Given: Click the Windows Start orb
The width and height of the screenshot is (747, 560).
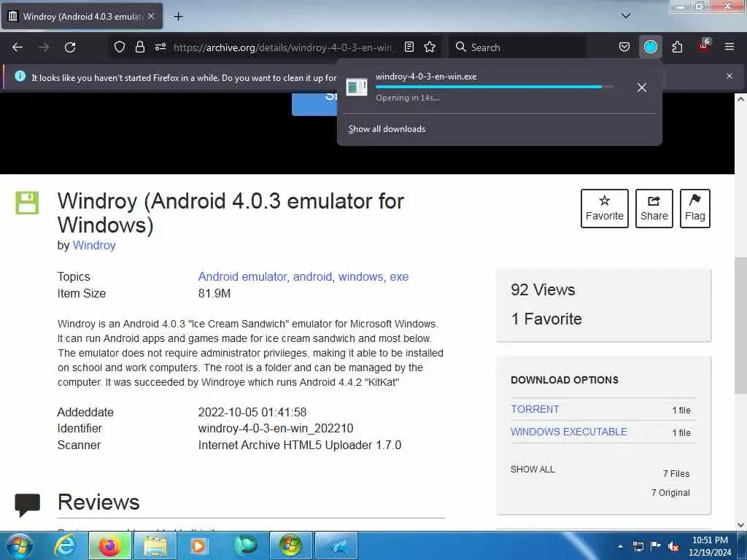Looking at the screenshot, I should click(x=20, y=545).
